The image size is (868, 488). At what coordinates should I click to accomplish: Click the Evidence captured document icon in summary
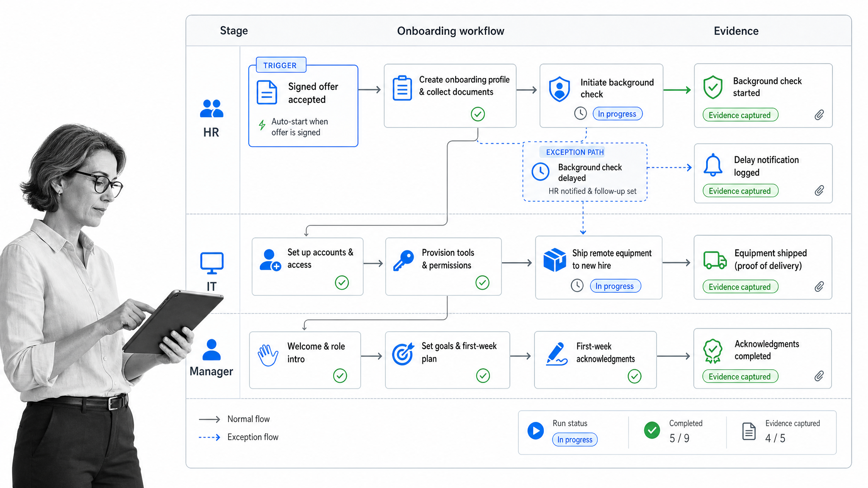pos(749,431)
